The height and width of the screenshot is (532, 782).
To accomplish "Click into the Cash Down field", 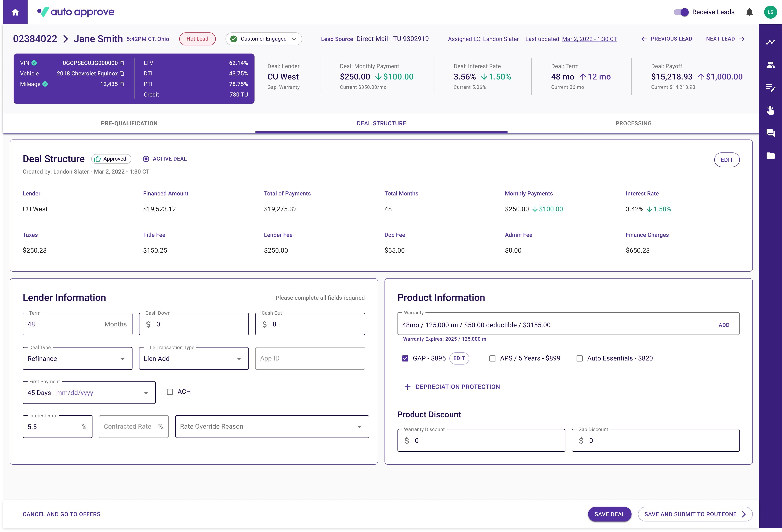I will pos(194,324).
